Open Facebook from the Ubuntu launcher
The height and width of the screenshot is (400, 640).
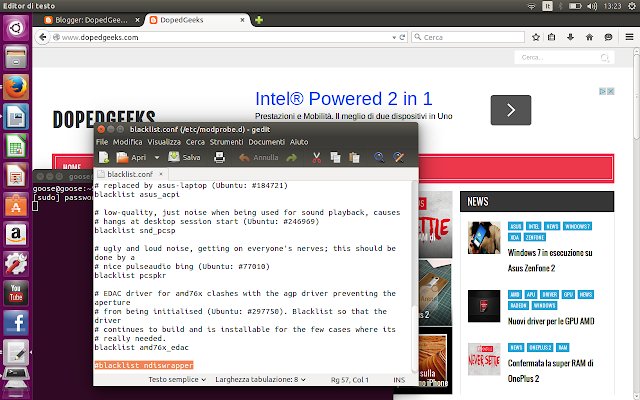16,323
